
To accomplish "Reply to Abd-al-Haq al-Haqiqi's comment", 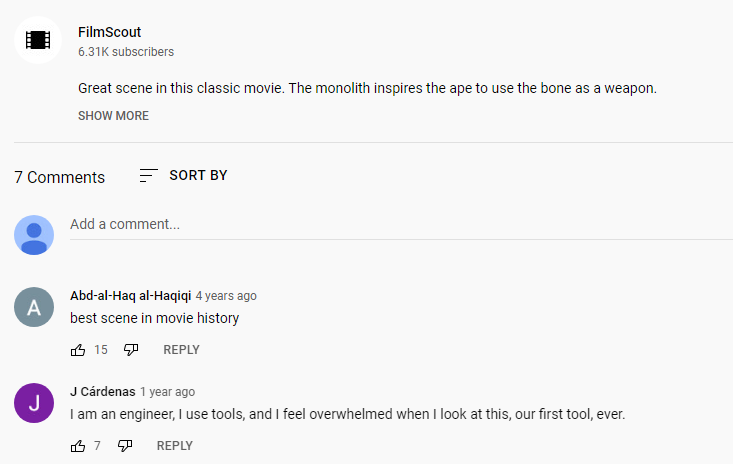I will click(x=181, y=350).
